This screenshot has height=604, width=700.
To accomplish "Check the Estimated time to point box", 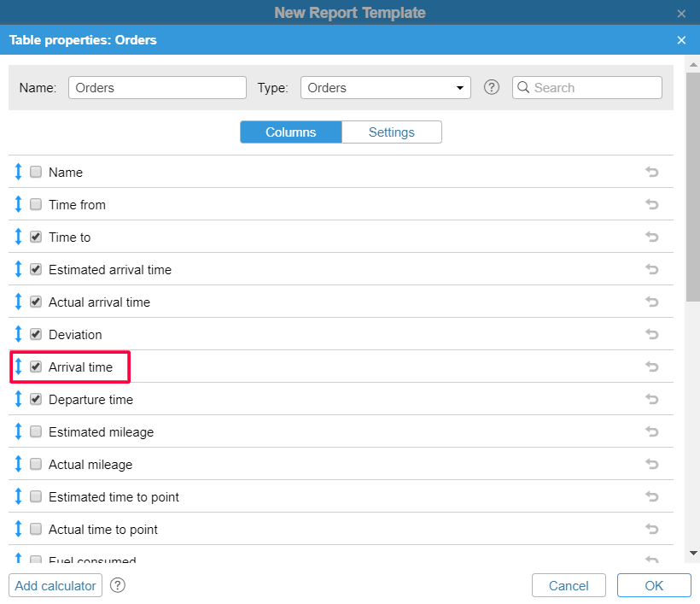I will tap(36, 496).
